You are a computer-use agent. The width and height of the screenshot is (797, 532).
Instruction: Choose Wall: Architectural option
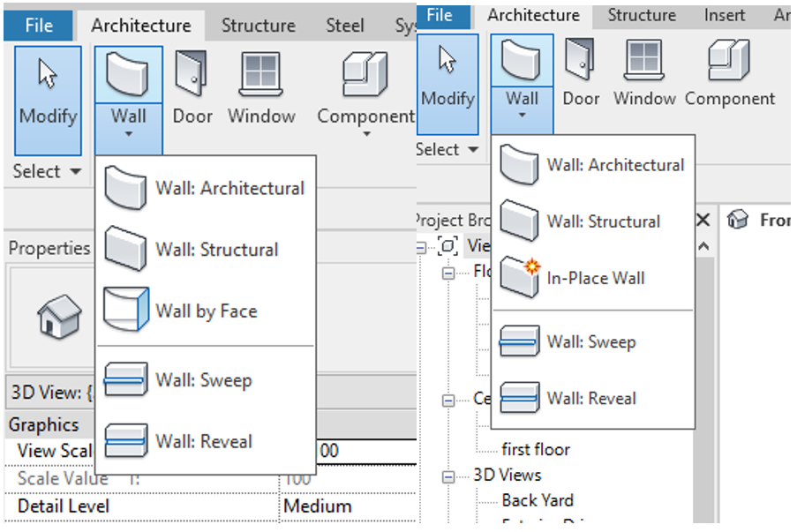(x=228, y=188)
